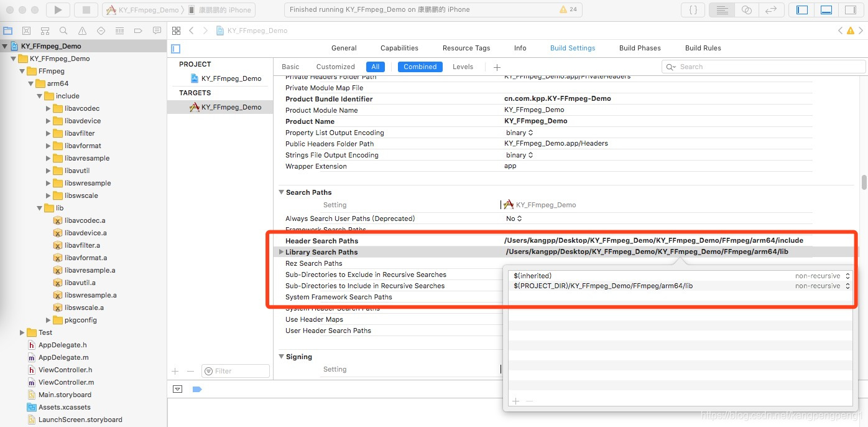Open the Resource Tags tab
The image size is (868, 427).
(466, 48)
